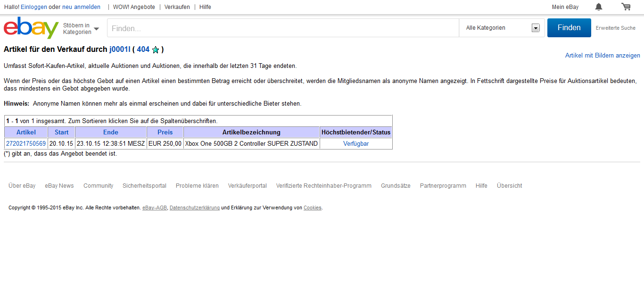This screenshot has width=644, height=299.
Task: Open the 404 feedback score link
Action: coord(143,50)
